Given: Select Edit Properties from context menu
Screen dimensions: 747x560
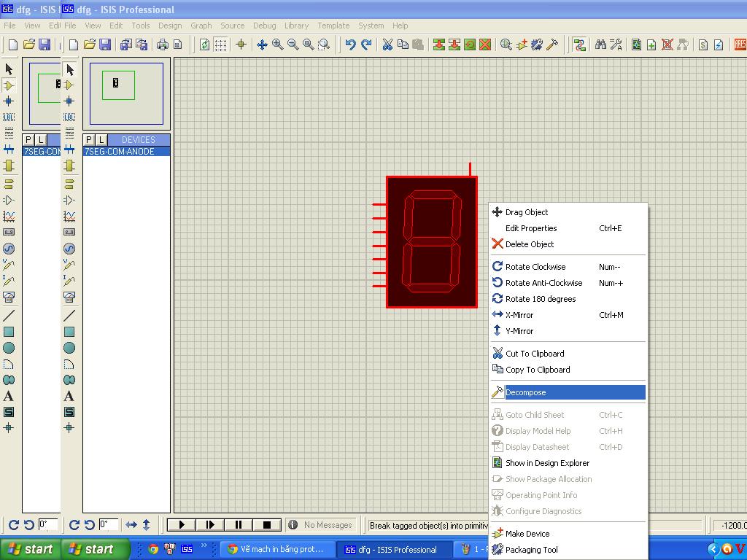Looking at the screenshot, I should [x=531, y=228].
